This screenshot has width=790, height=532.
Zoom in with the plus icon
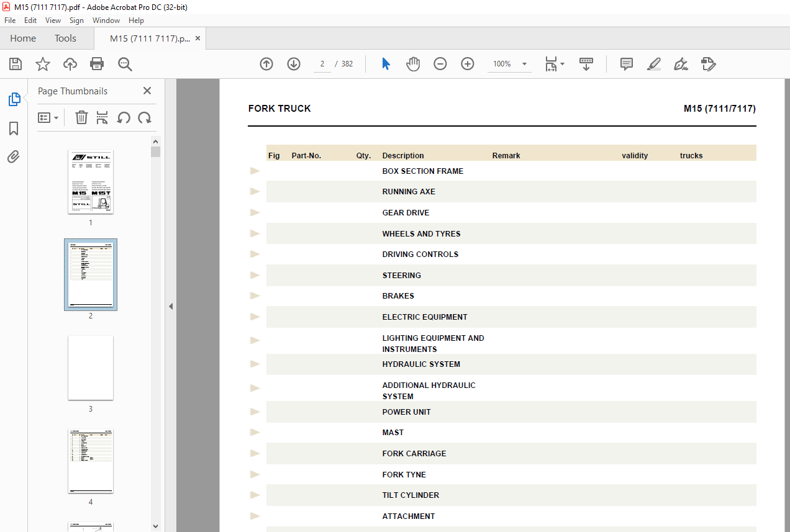coord(468,64)
